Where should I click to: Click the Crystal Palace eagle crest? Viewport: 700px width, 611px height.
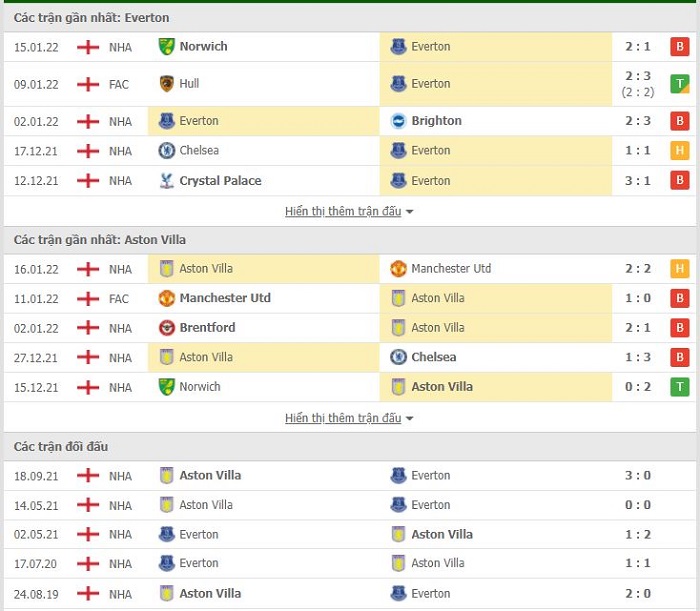[x=167, y=181]
